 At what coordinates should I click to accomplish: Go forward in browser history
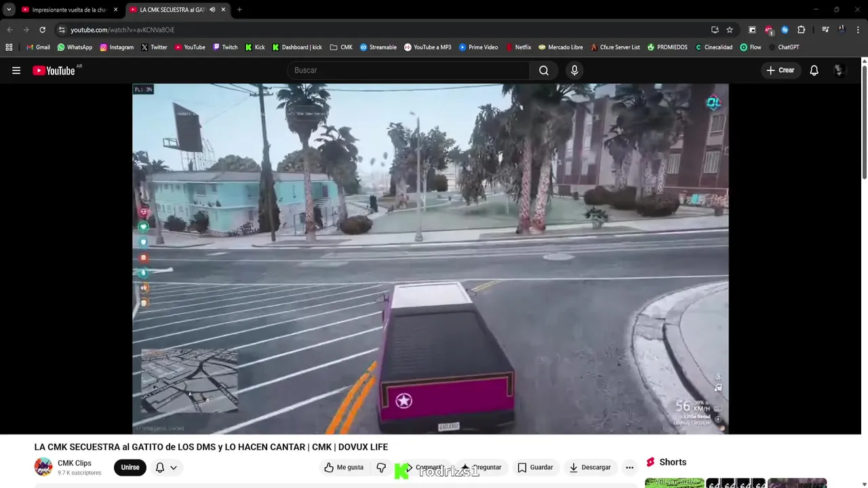[x=26, y=30]
